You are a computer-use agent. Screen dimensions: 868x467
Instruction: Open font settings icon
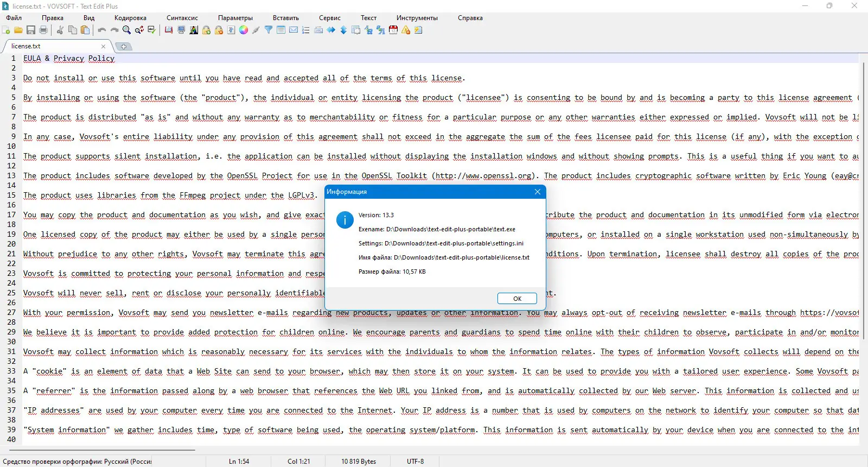point(231,30)
